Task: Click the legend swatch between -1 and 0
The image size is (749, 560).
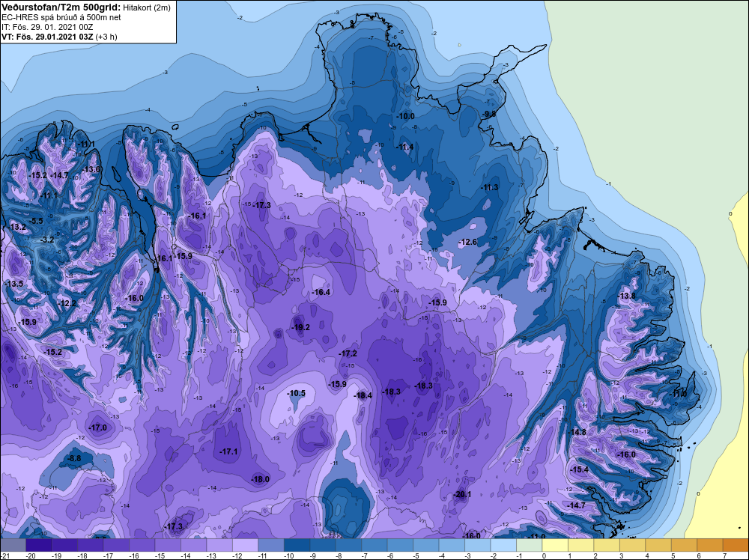Action: point(530,545)
